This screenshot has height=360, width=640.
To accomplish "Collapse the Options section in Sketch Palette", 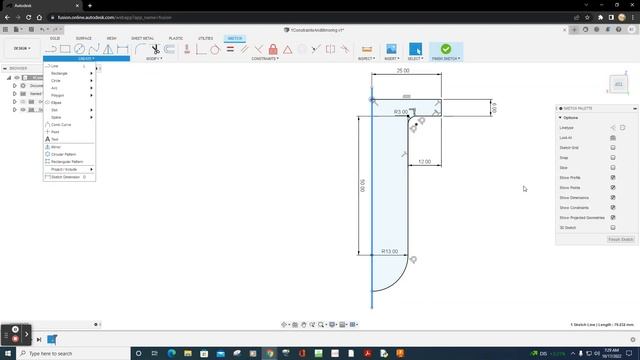I will 560,118.
